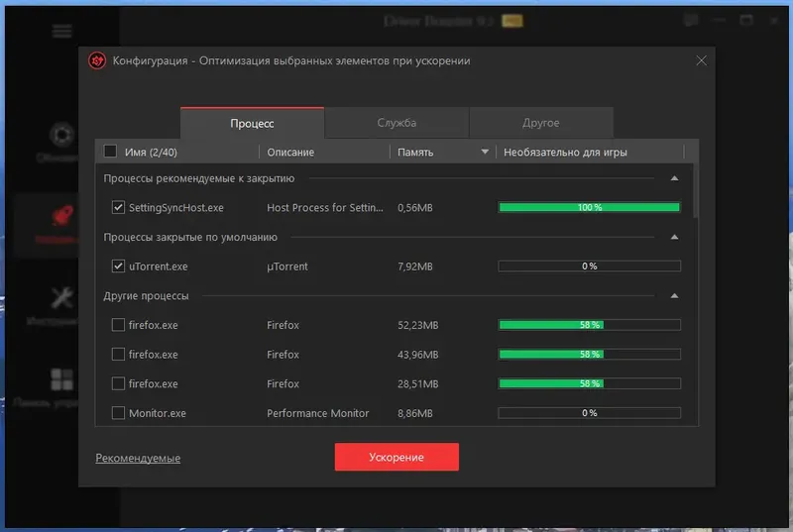Viewport: 793px width, 532px height.
Task: Open the wrench Tools sidebar icon
Action: (62, 297)
